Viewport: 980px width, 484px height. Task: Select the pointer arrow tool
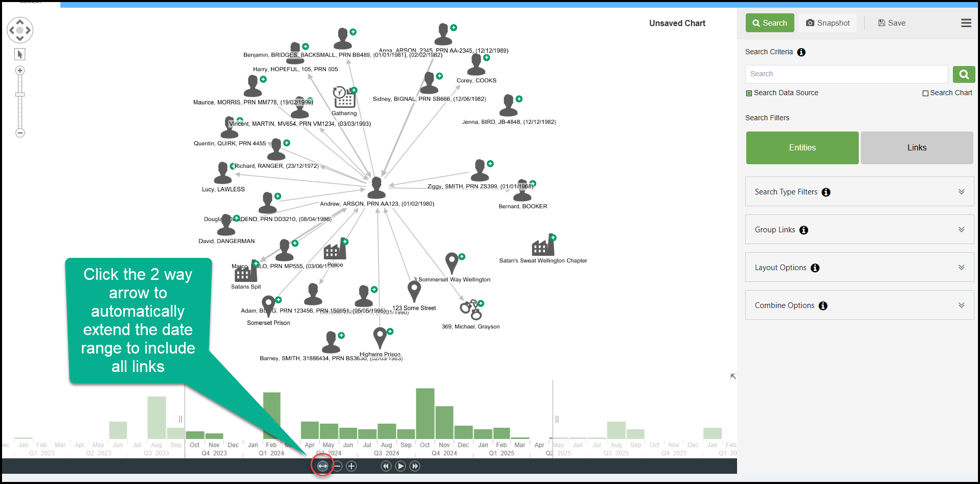pyautogui.click(x=20, y=54)
